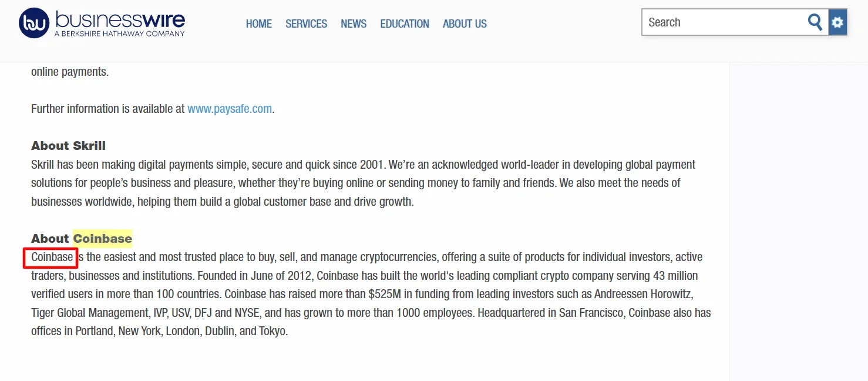The width and height of the screenshot is (868, 381).
Task: Follow the www.paysafe.com link
Action: (x=230, y=109)
